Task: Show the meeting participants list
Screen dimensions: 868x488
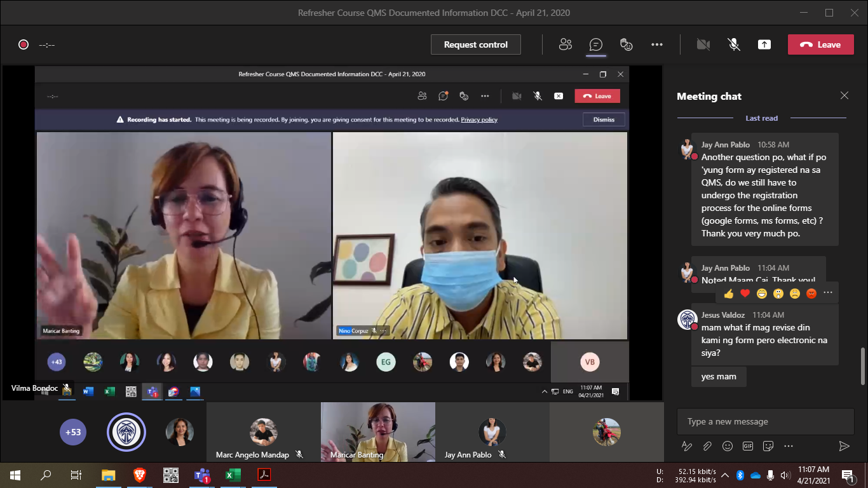Action: [565, 44]
